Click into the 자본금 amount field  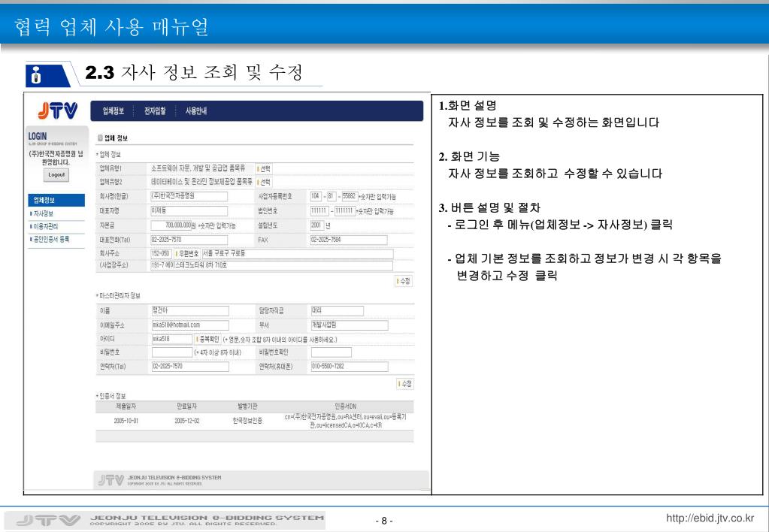pyautogui.click(x=171, y=225)
